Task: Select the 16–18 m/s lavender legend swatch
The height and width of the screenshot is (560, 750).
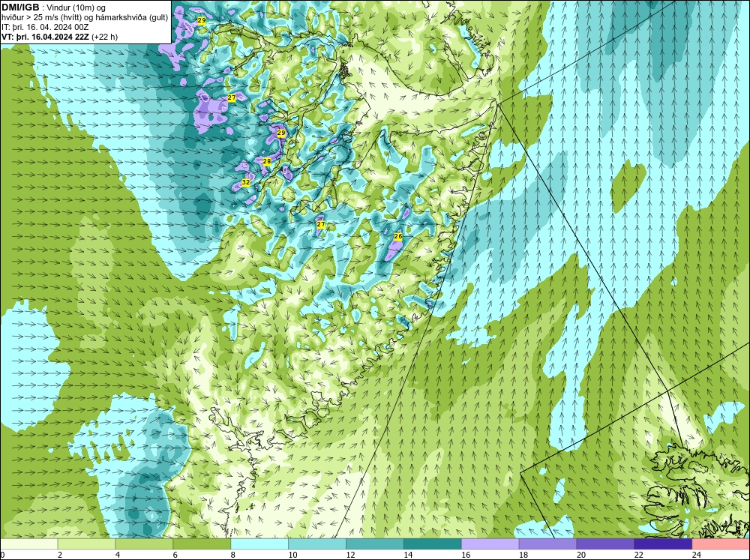Action: (490, 544)
